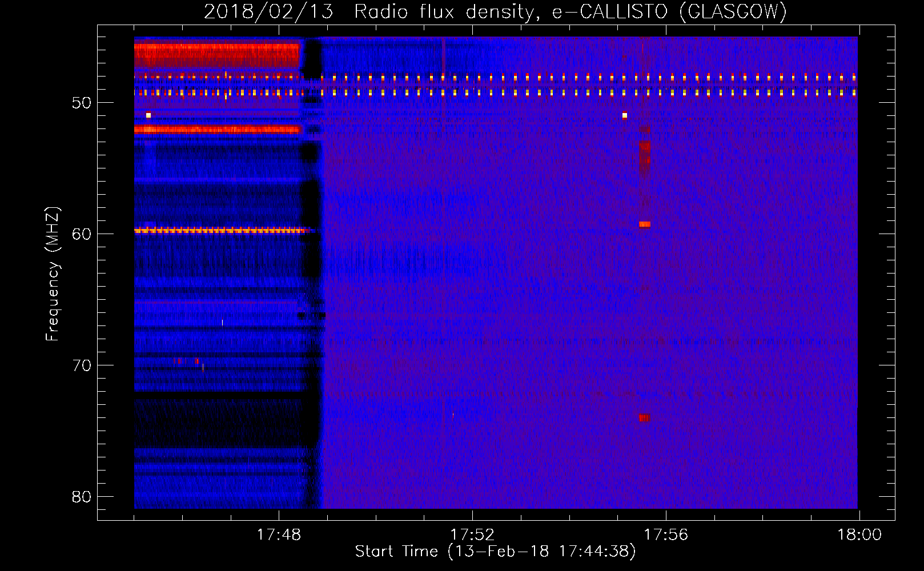Click the orange burst patch near 59 MHz at 17:55

645,224
